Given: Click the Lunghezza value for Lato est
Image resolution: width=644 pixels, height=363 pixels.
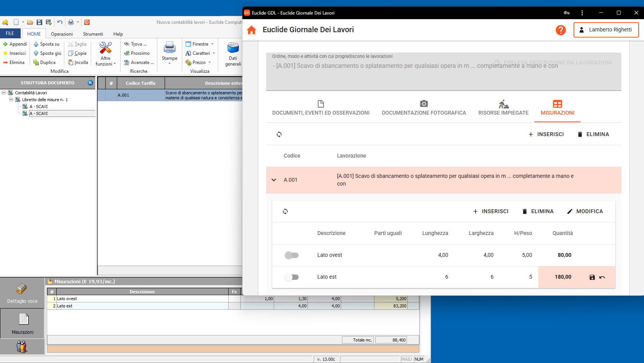Looking at the screenshot, I should (446, 277).
